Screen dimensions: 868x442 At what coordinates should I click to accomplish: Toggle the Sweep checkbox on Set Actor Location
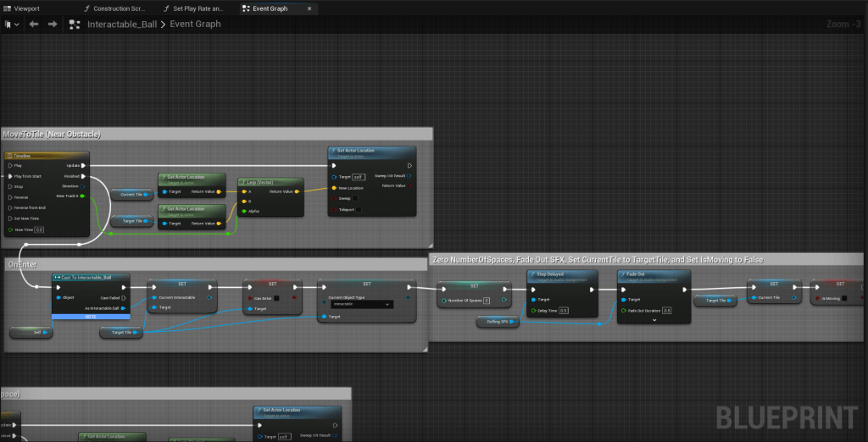point(357,198)
